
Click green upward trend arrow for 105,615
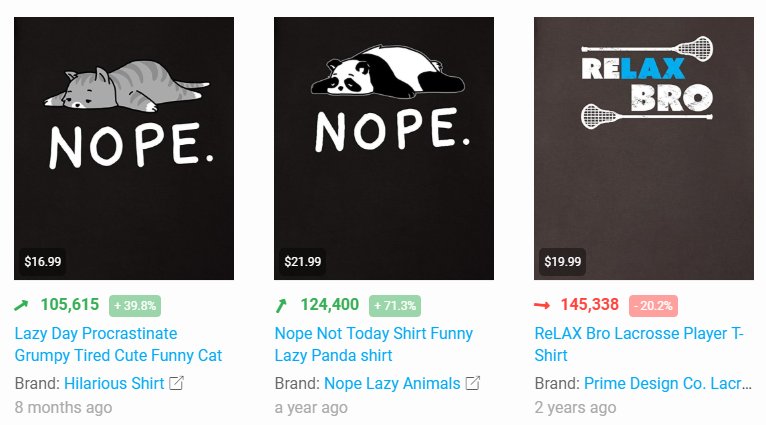tap(21, 305)
